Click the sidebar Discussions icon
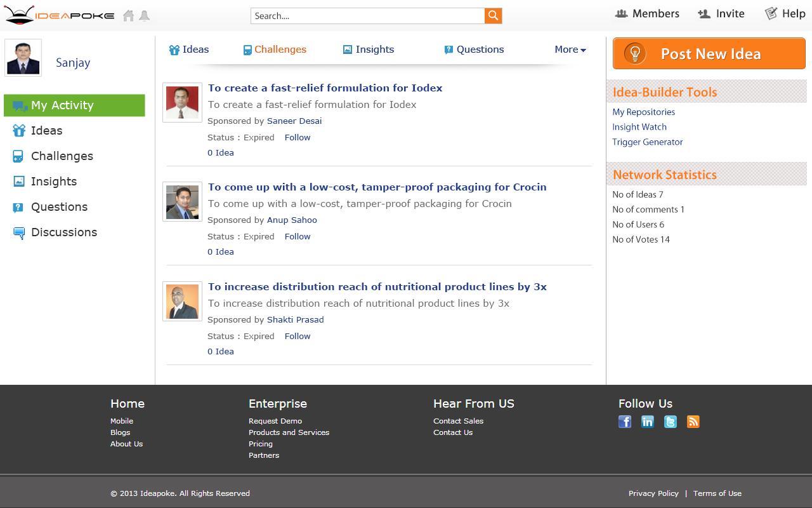The image size is (812, 508). coord(19,233)
